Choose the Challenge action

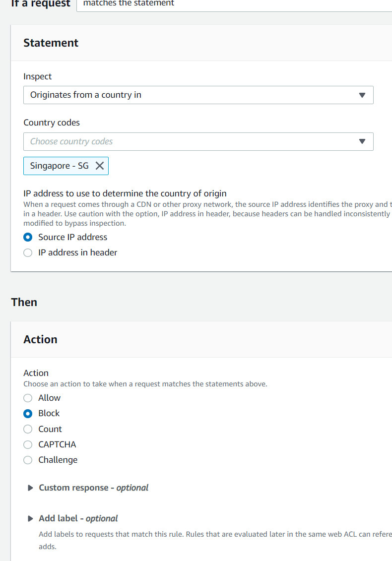tap(28, 460)
